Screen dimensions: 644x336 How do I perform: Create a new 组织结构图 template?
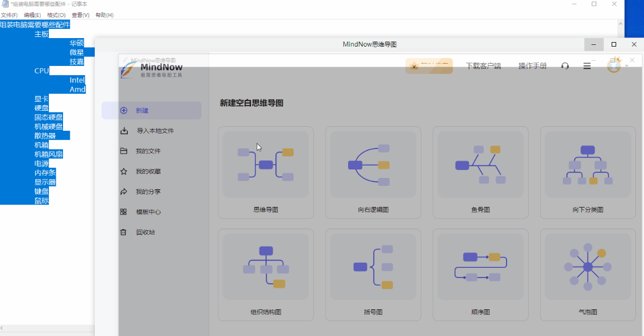pyautogui.click(x=266, y=275)
